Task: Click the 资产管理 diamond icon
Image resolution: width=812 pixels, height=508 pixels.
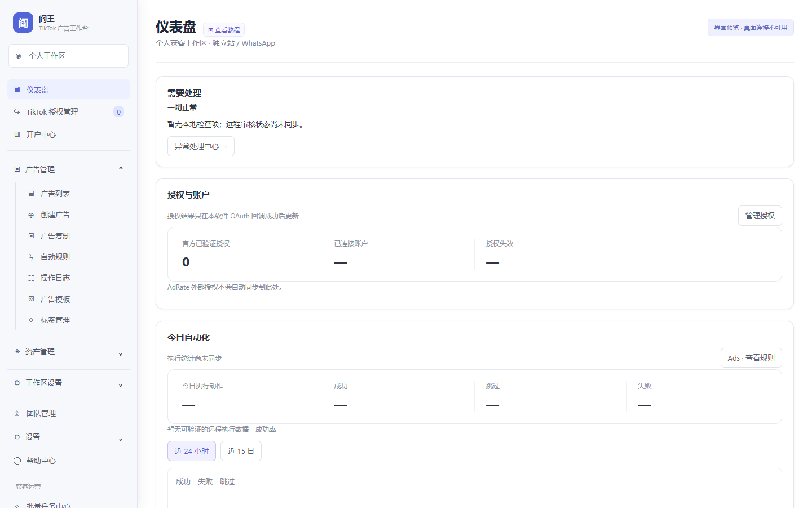Action: [17, 352]
